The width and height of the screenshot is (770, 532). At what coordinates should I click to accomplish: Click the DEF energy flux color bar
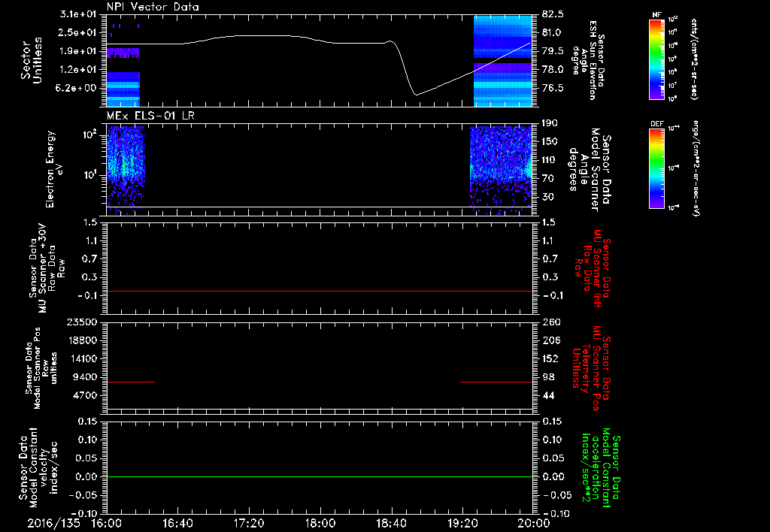[x=657, y=168]
